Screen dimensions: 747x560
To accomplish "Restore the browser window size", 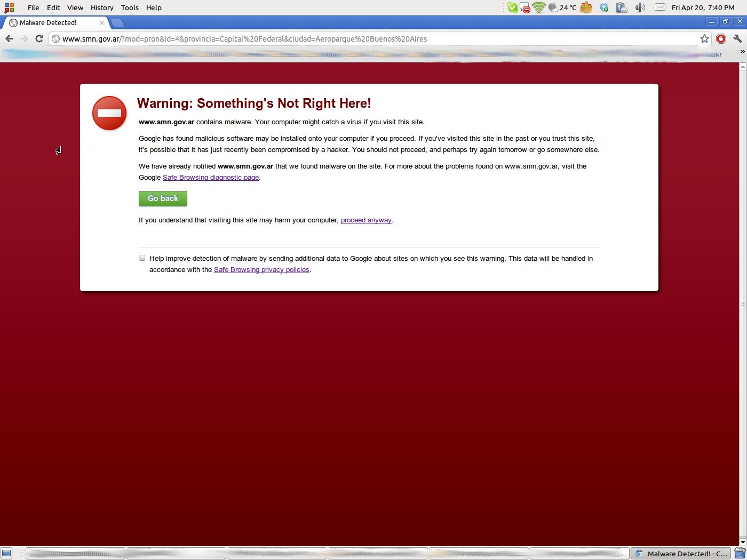I will (726, 22).
